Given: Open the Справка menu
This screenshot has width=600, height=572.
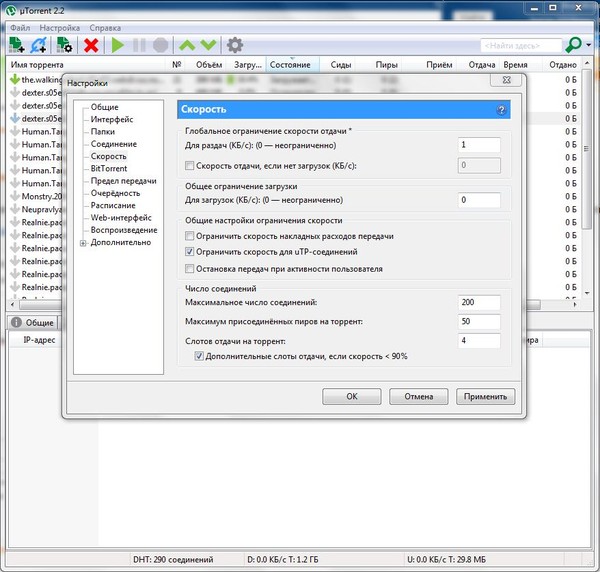Looking at the screenshot, I should 105,28.
